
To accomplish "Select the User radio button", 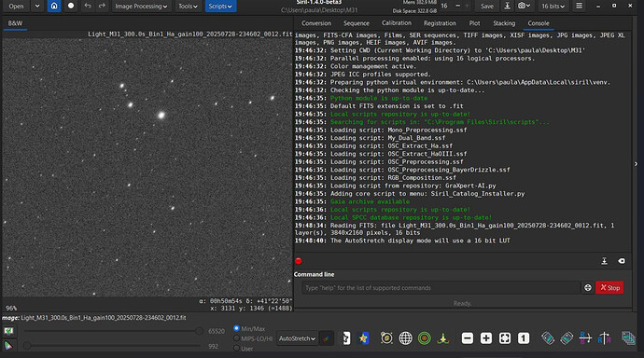I will pyautogui.click(x=236, y=348).
